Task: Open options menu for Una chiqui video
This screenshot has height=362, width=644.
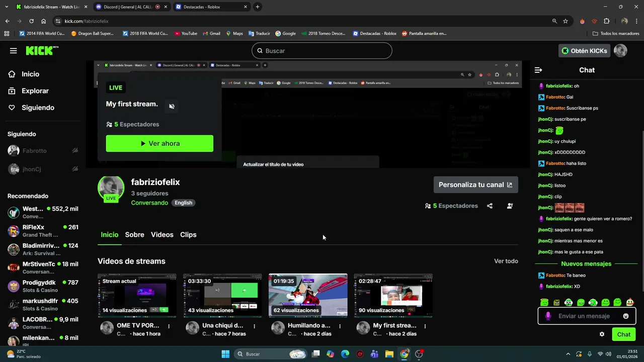Action: tap(254, 326)
